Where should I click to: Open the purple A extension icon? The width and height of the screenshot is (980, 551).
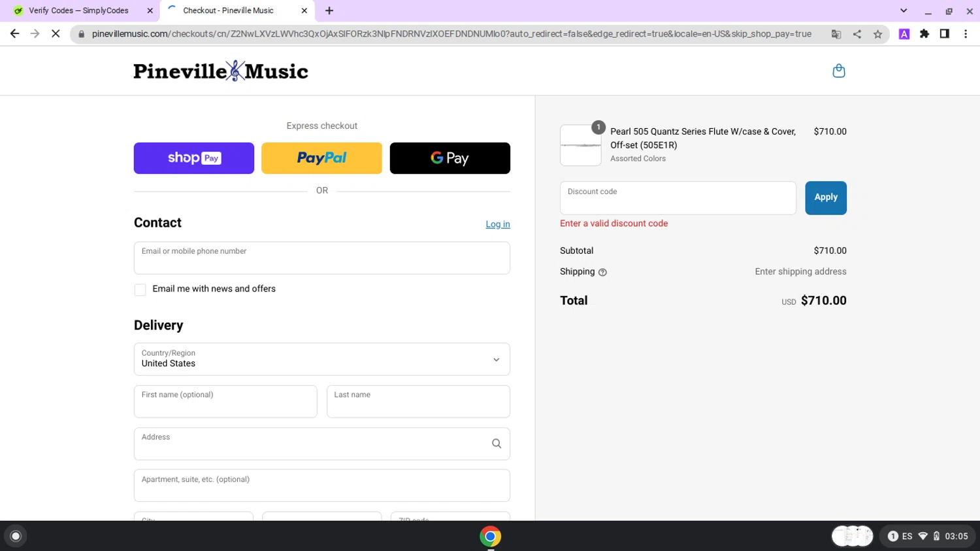tap(904, 34)
